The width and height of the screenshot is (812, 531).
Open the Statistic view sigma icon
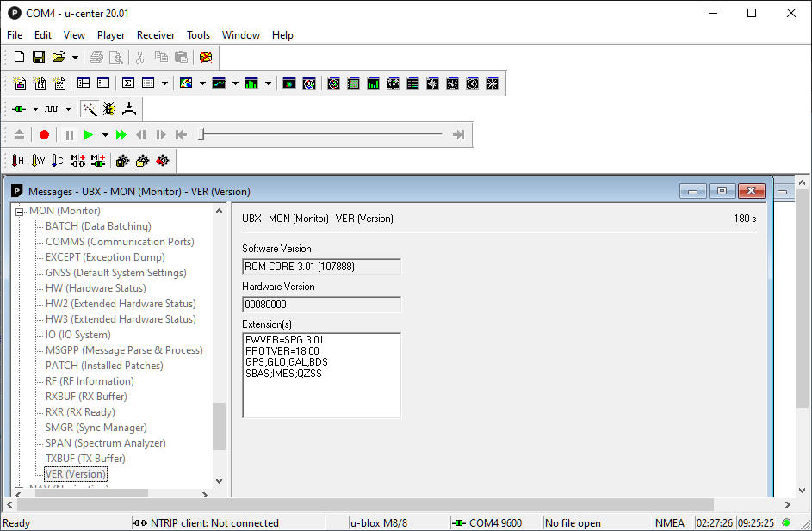point(128,83)
